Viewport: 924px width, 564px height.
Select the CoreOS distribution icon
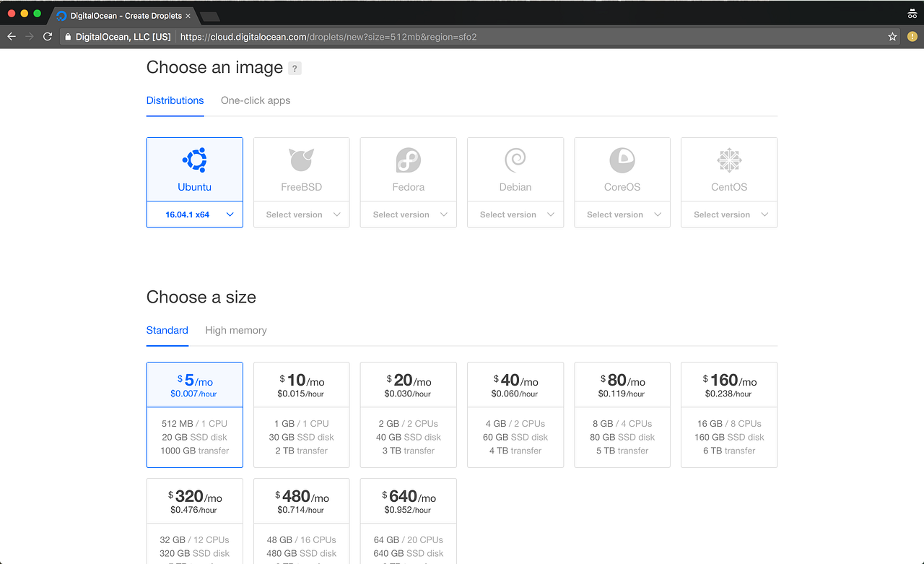click(x=622, y=160)
